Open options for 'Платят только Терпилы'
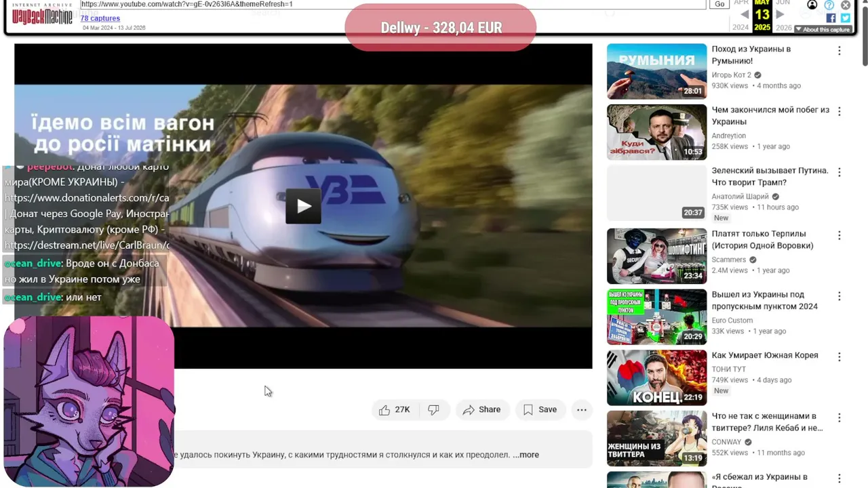This screenshot has width=868, height=488. pos(840,236)
